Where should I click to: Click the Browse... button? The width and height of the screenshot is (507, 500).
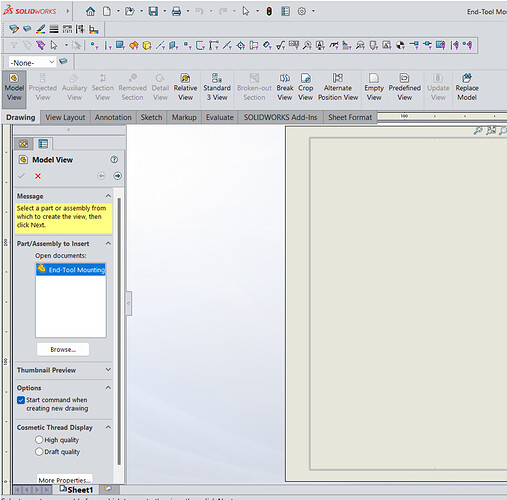pyautogui.click(x=63, y=349)
